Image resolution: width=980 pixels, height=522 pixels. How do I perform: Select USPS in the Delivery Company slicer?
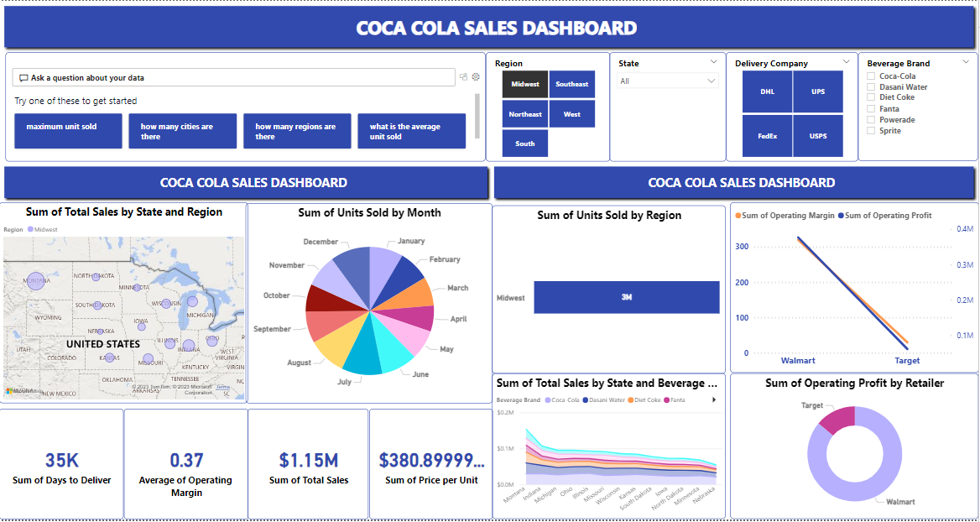pos(818,135)
